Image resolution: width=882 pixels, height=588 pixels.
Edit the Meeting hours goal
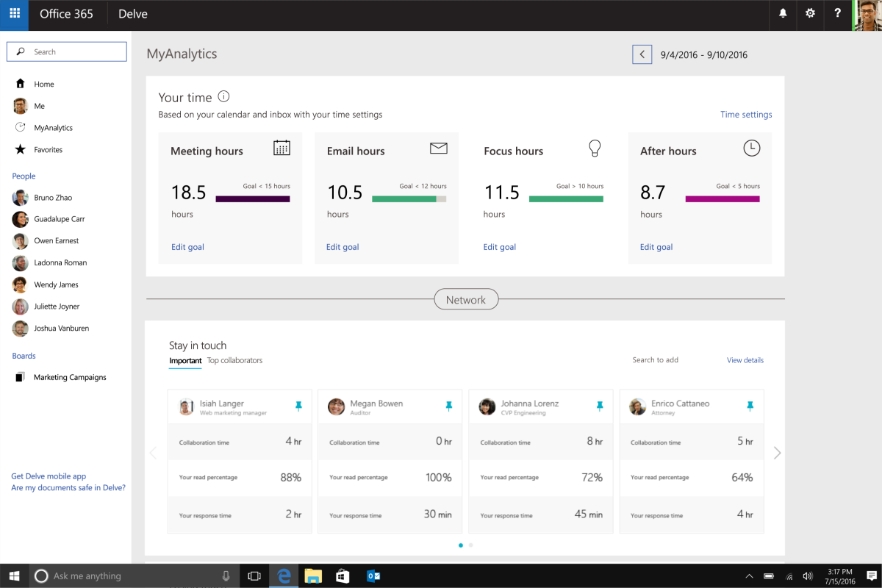coord(187,247)
